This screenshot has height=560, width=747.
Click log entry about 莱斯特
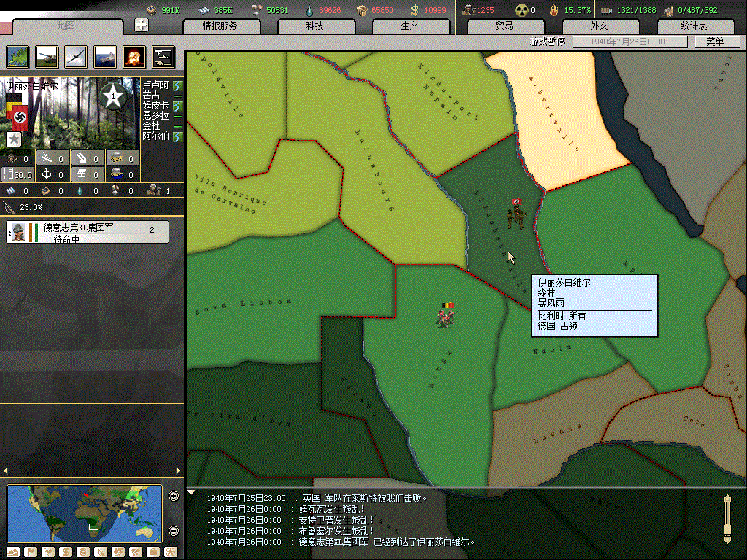[x=317, y=498]
